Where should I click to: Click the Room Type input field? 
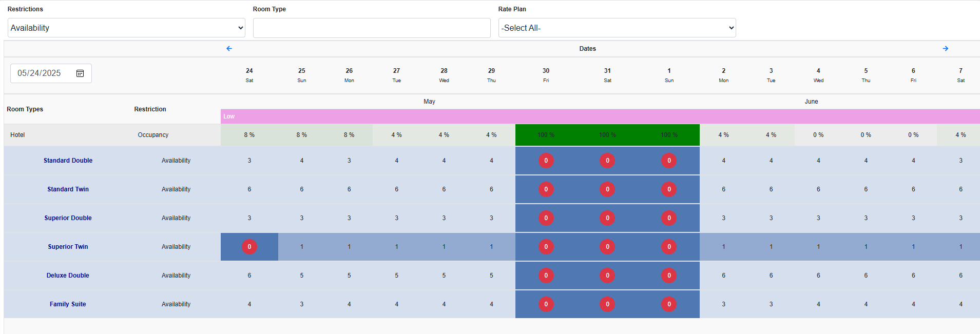[372, 28]
